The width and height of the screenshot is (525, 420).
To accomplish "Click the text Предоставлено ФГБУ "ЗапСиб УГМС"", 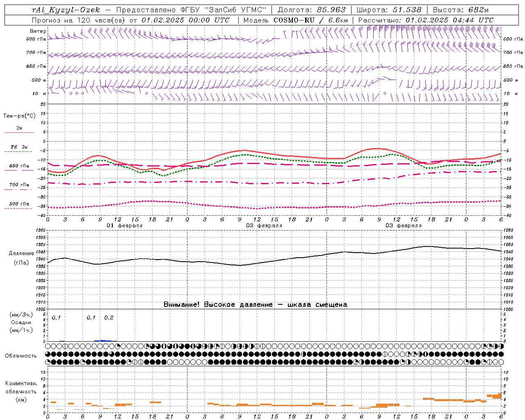I will 192,10.
